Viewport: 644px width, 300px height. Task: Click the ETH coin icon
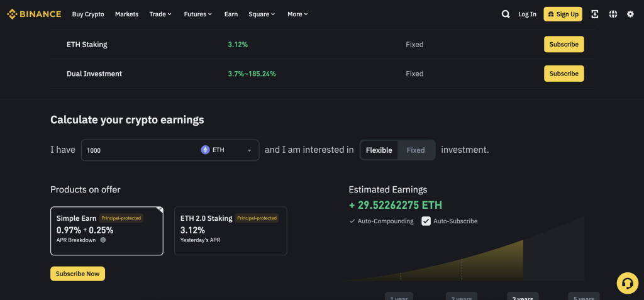205,150
